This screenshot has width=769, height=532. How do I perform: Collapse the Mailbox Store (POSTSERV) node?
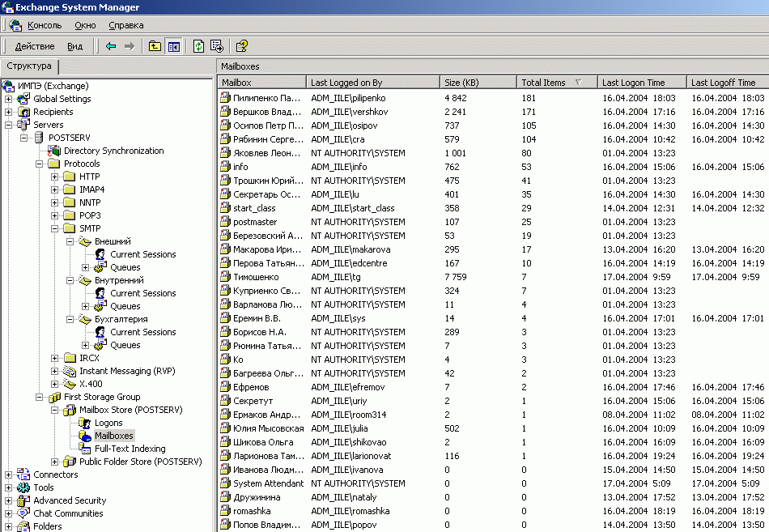[x=54, y=410]
